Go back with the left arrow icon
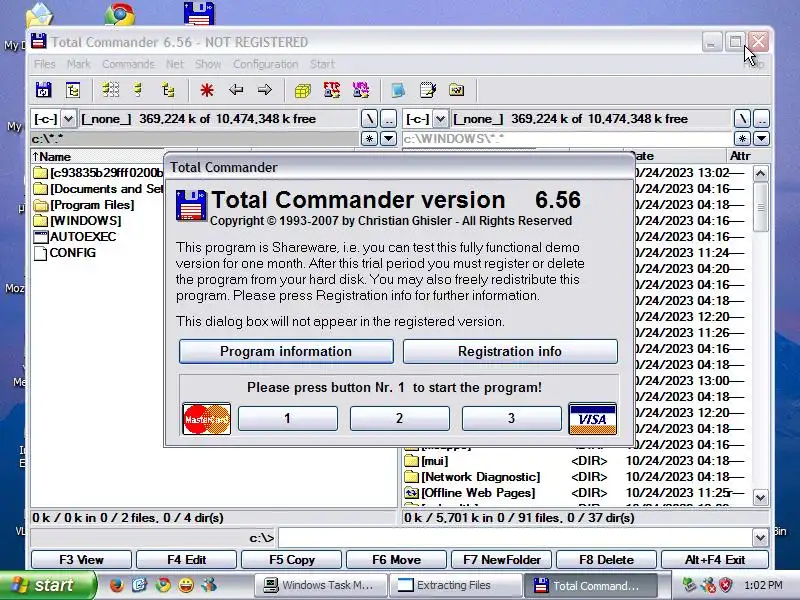This screenshot has width=800, height=600. (236, 90)
